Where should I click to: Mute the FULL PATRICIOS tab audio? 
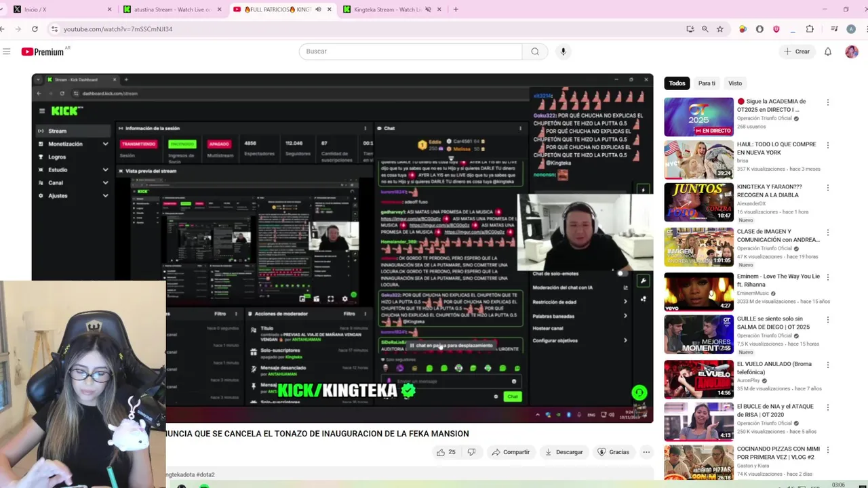coord(318,9)
